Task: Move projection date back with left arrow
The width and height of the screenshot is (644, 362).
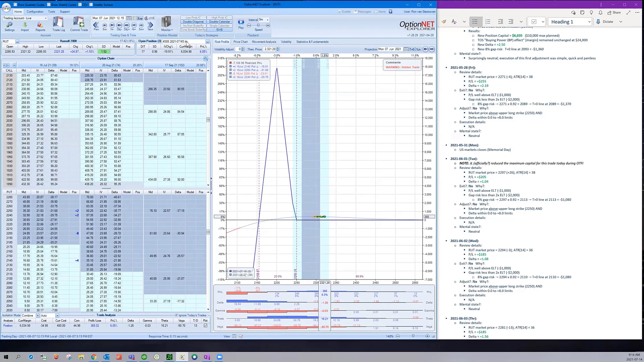Action: point(425,49)
